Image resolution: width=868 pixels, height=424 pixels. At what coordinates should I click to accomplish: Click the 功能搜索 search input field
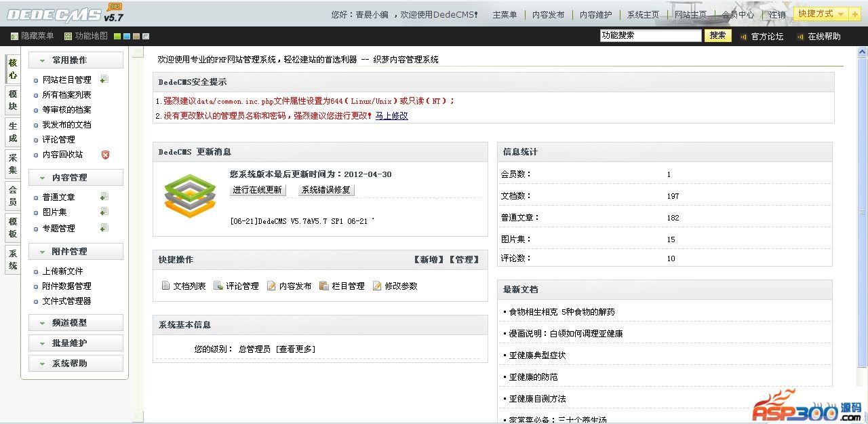(650, 36)
